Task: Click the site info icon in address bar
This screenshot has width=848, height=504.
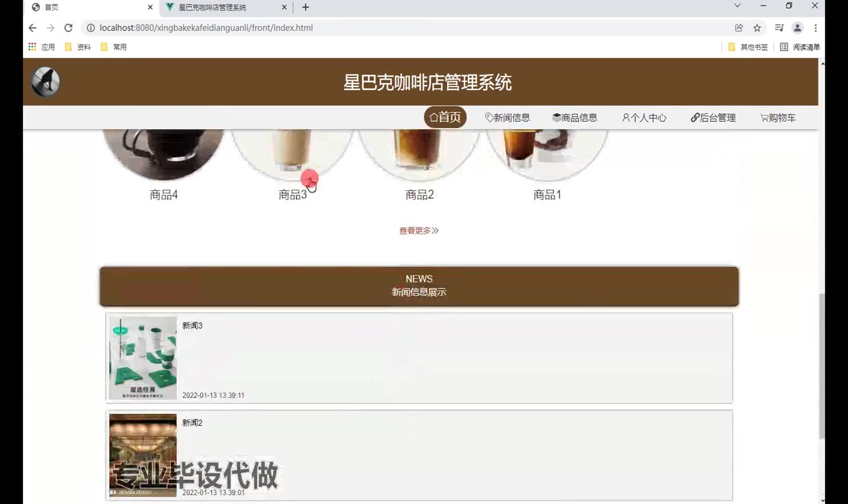Action: pyautogui.click(x=91, y=28)
